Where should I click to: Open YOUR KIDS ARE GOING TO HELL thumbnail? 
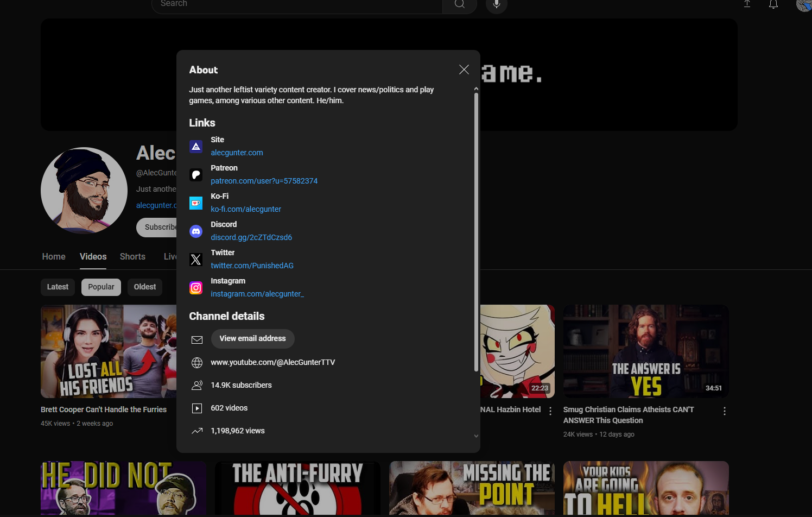(646, 488)
